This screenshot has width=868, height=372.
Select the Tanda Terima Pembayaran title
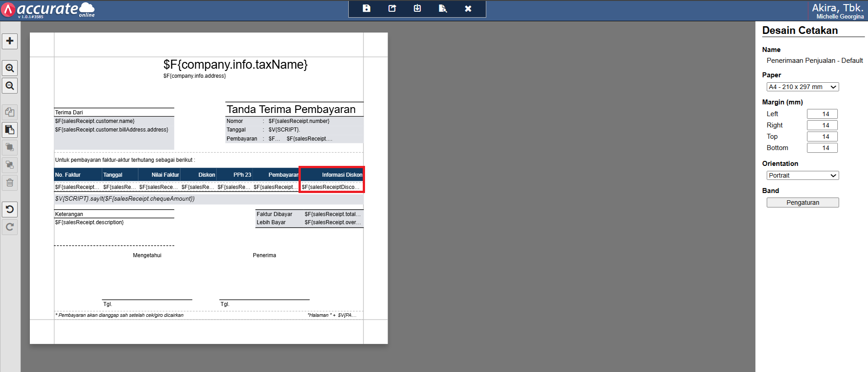[291, 109]
